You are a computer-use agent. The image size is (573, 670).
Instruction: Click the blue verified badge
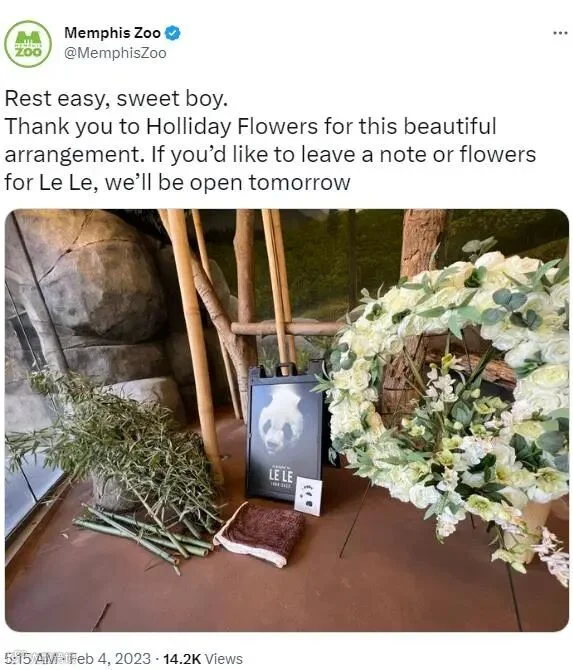pyautogui.click(x=173, y=33)
